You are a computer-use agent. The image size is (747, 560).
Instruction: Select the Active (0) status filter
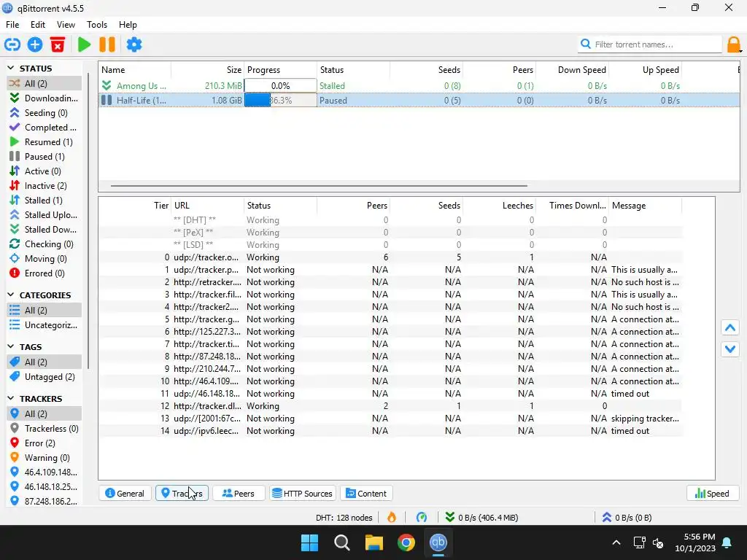[44, 171]
